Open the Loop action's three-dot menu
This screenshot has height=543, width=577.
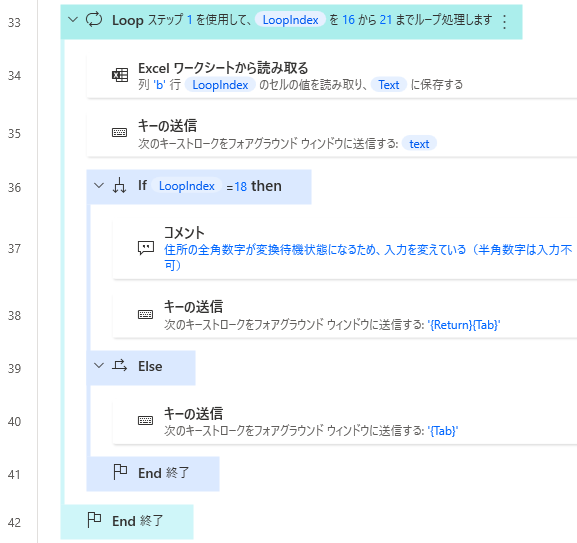point(505,22)
